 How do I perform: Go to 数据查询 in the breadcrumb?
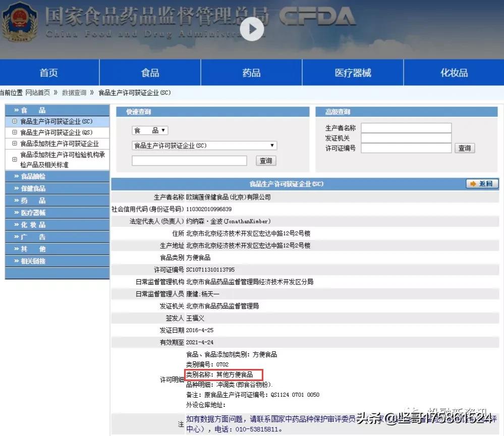(x=74, y=93)
